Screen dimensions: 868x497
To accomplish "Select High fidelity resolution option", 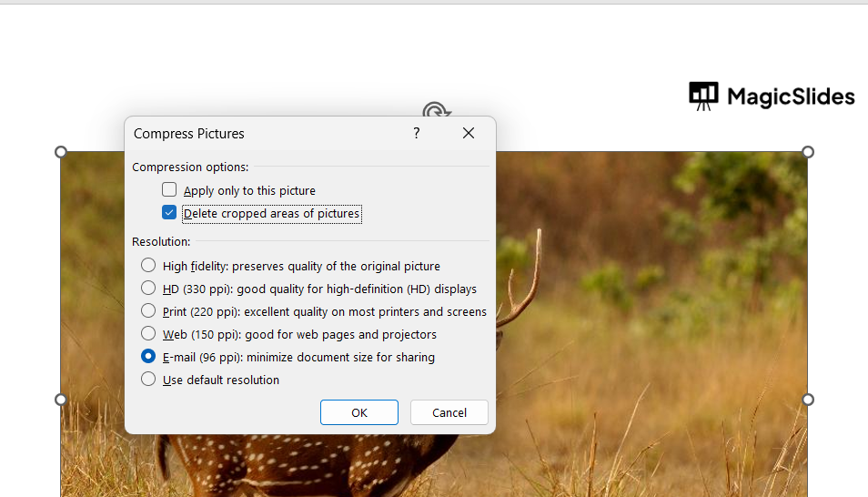I will (148, 266).
